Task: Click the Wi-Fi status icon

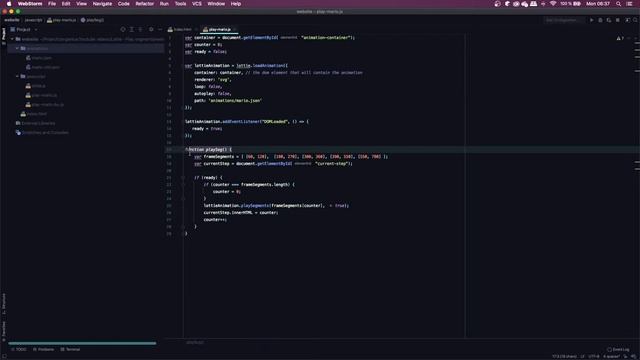Action: click(553, 4)
